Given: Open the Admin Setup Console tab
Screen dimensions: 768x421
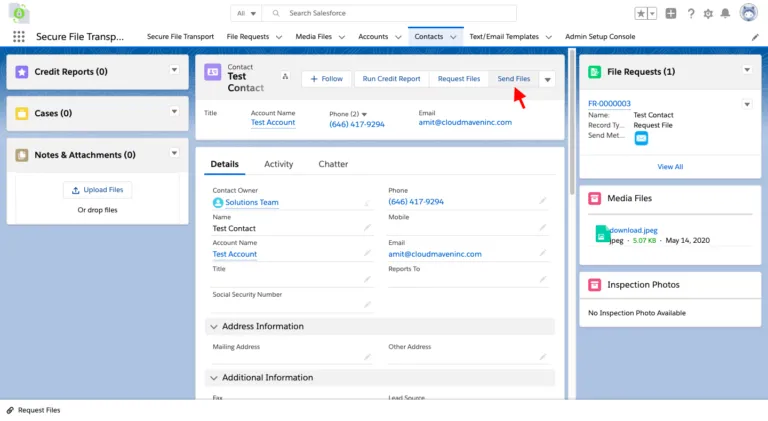Looking at the screenshot, I should click(x=600, y=37).
